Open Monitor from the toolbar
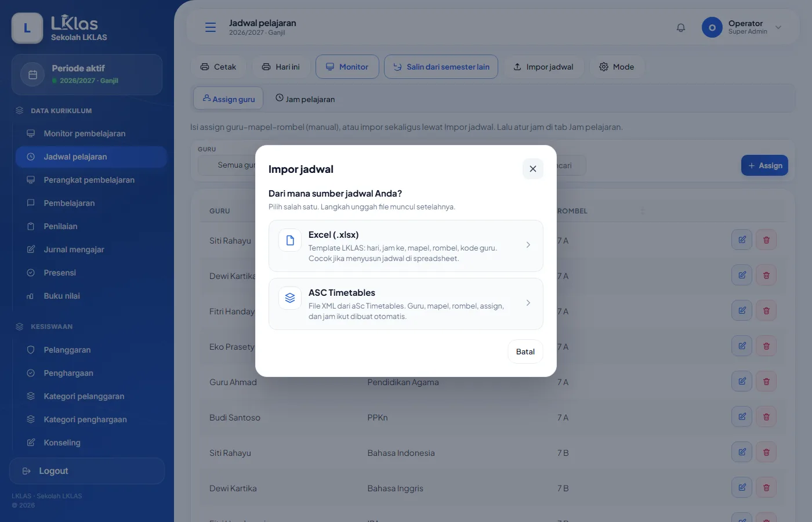Image resolution: width=812 pixels, height=522 pixels. pos(347,67)
